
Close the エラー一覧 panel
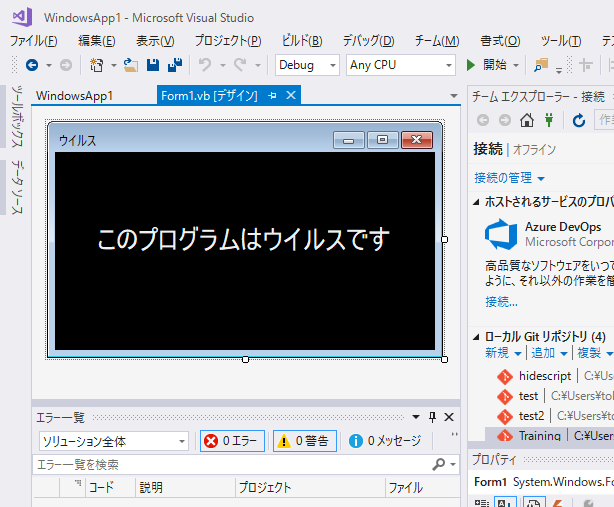[x=449, y=417]
